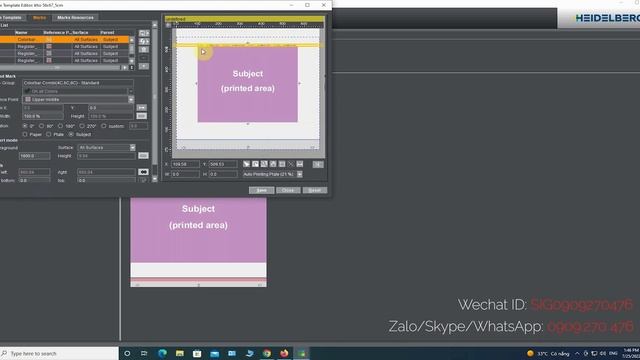Choose the custom rotation option
Viewport: 640px width, 360px height.
104,126
